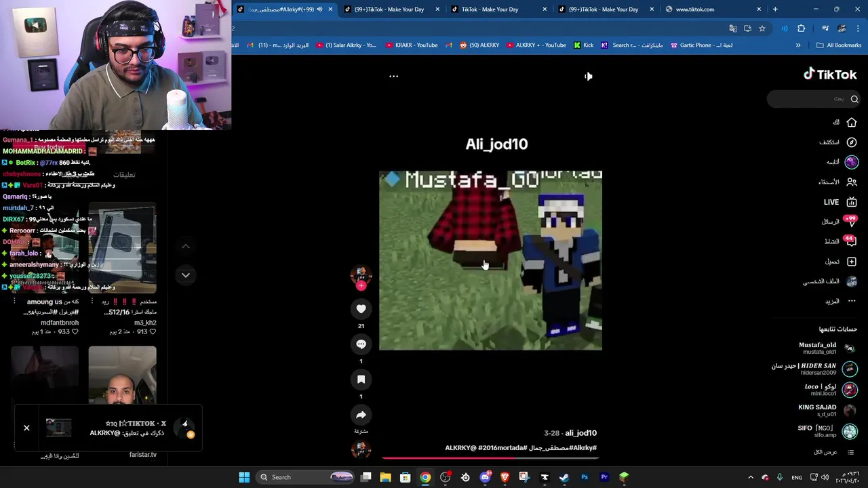Open the volume speaker tray icon
Image resolution: width=868 pixels, height=488 pixels.
pos(825,477)
